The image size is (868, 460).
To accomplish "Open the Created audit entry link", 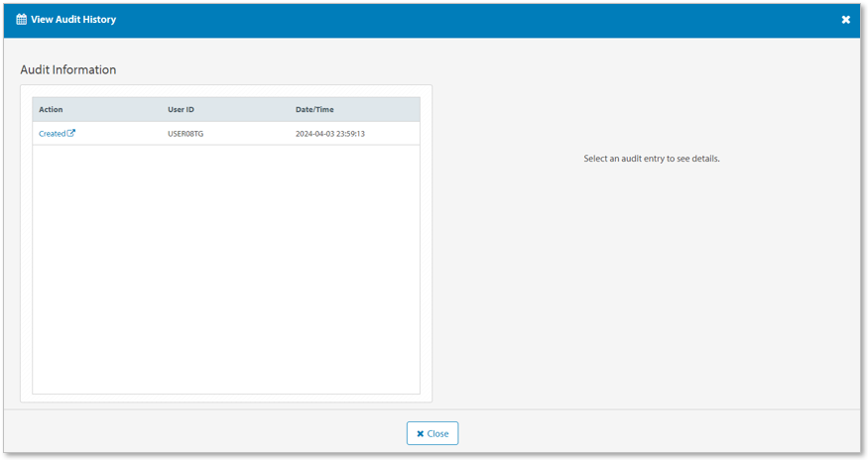I will pyautogui.click(x=52, y=134).
